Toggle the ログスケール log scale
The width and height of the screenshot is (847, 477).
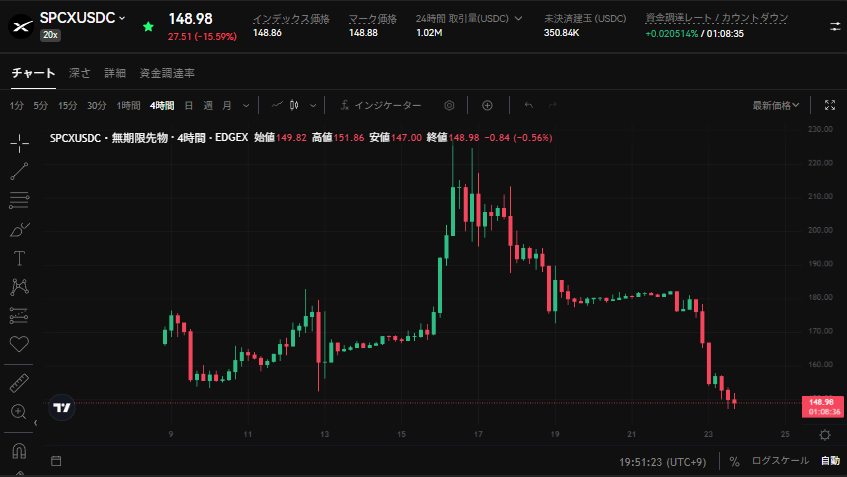click(x=780, y=461)
